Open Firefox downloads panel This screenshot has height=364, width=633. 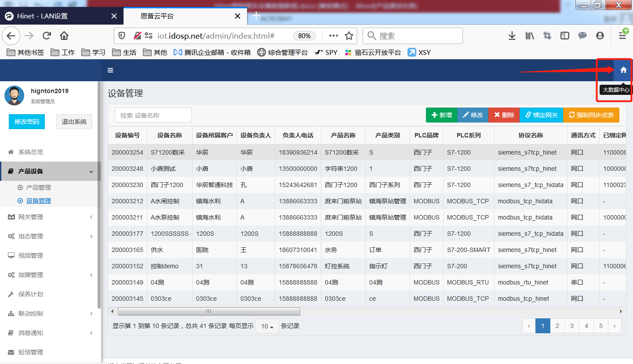click(512, 36)
